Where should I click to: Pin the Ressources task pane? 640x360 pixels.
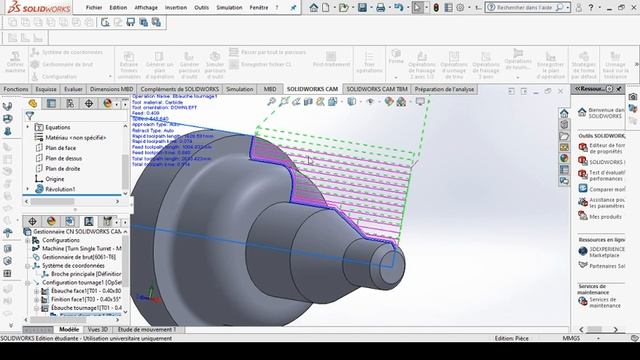[619, 89]
